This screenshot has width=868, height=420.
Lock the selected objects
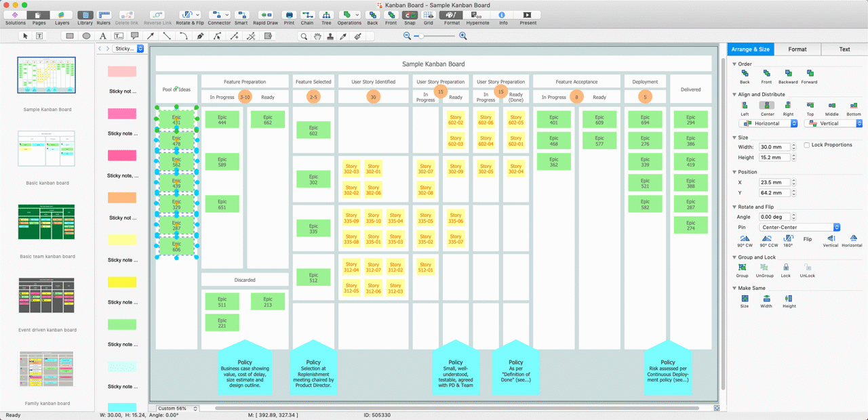click(x=785, y=268)
